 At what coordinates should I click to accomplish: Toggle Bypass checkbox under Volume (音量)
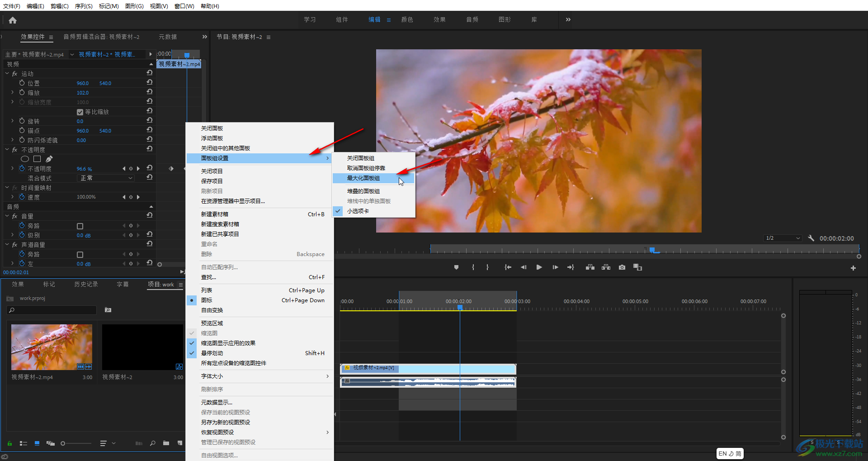coord(80,226)
